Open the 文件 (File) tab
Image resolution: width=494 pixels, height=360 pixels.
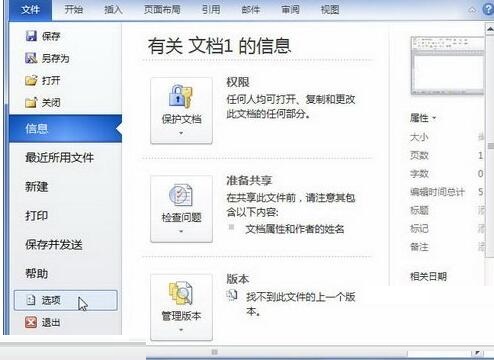click(x=30, y=10)
